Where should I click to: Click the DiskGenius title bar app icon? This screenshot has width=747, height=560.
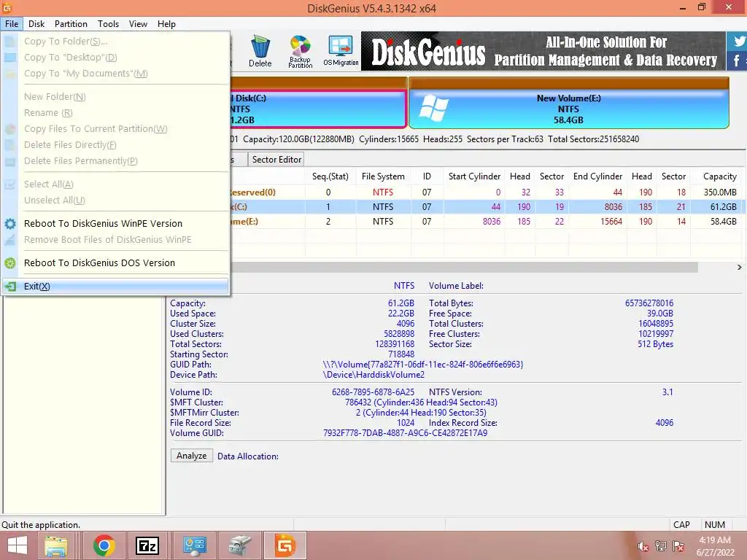7,8
